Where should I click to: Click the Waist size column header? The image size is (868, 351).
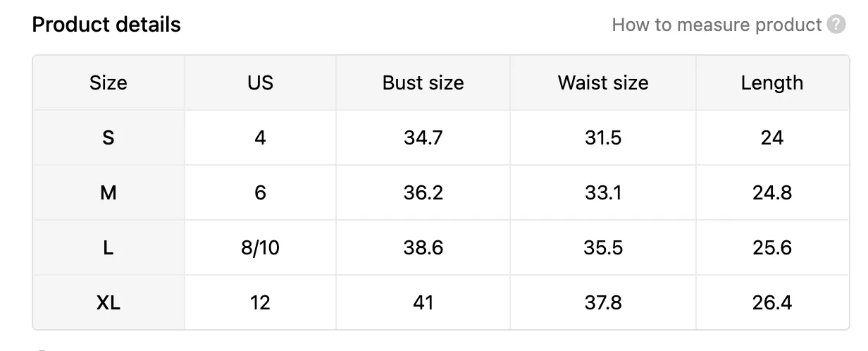(603, 82)
